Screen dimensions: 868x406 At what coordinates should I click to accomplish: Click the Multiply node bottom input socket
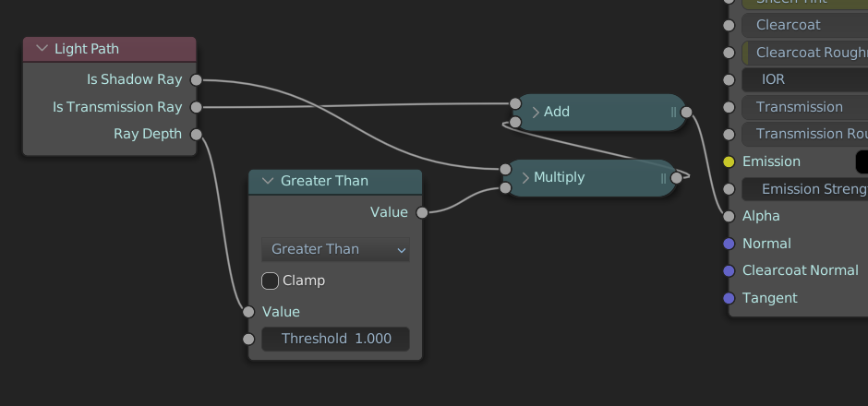505,188
